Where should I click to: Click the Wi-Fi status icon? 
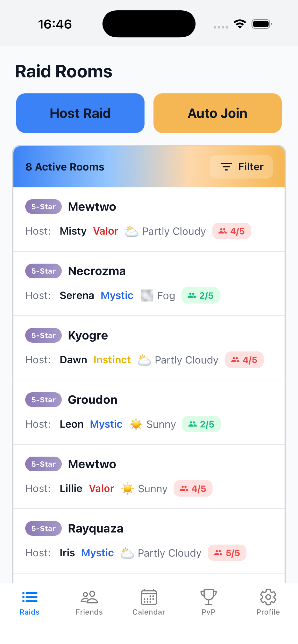(240, 24)
